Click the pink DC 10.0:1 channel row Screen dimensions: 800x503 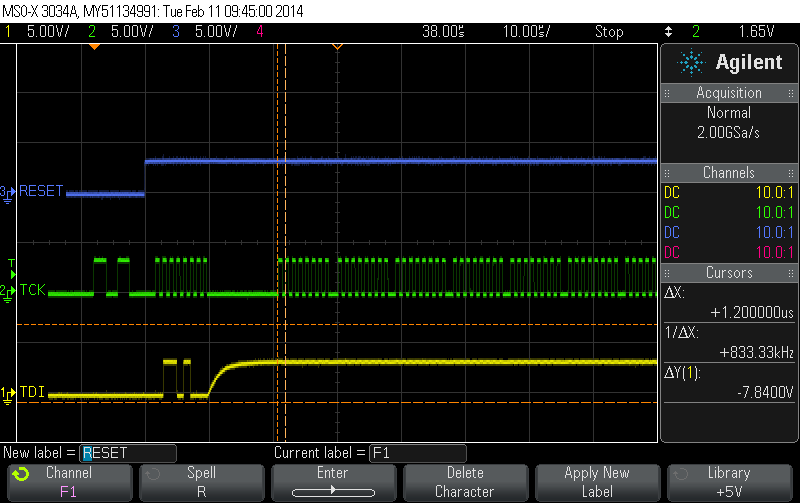pyautogui.click(x=729, y=252)
